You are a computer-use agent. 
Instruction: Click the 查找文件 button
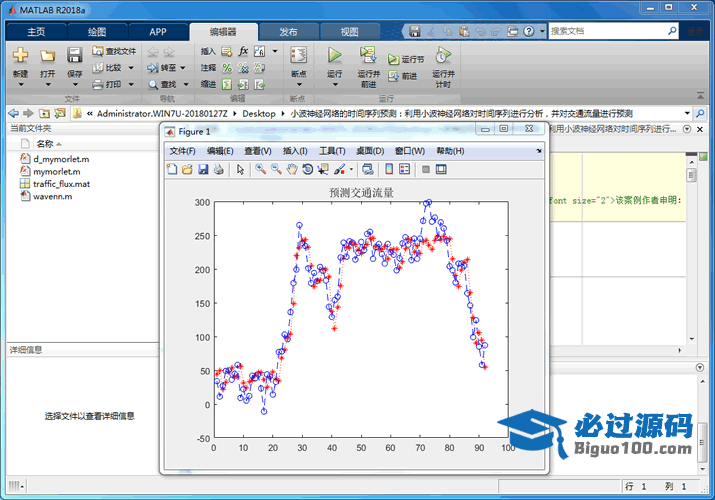pos(114,51)
